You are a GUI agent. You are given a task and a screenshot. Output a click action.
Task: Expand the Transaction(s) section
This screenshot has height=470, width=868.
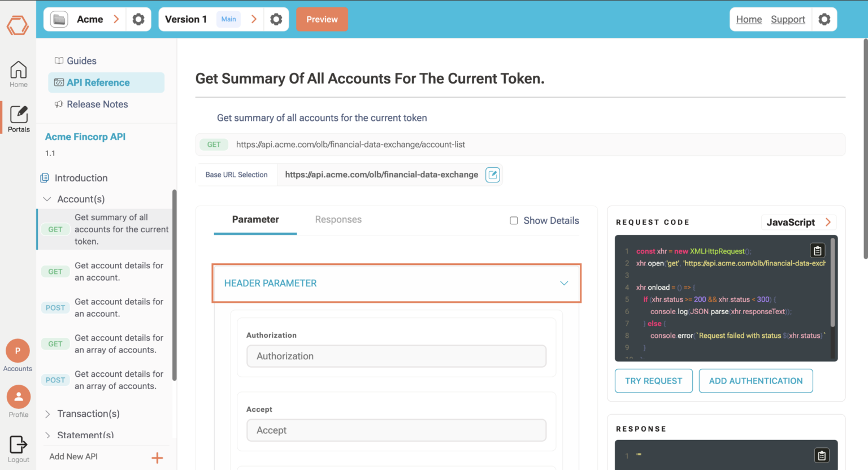47,414
